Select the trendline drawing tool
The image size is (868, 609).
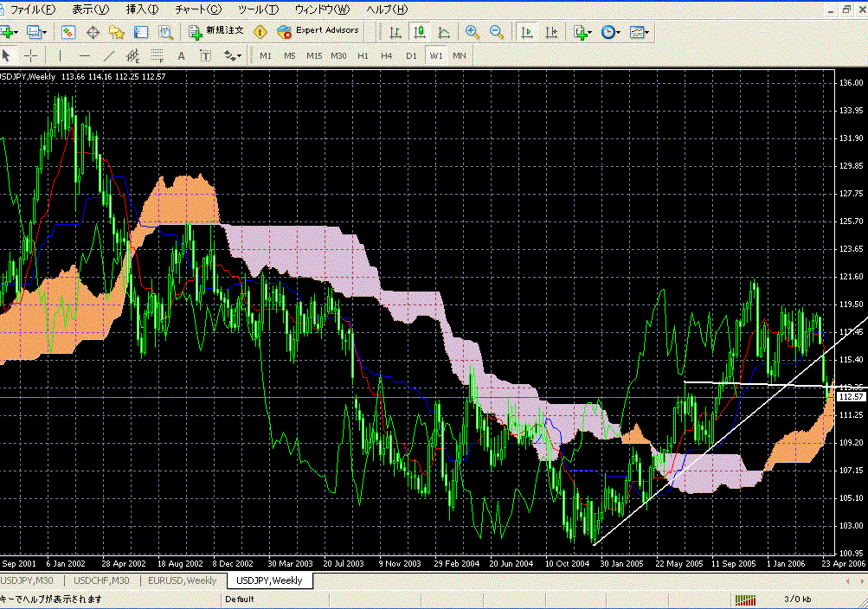[109, 55]
